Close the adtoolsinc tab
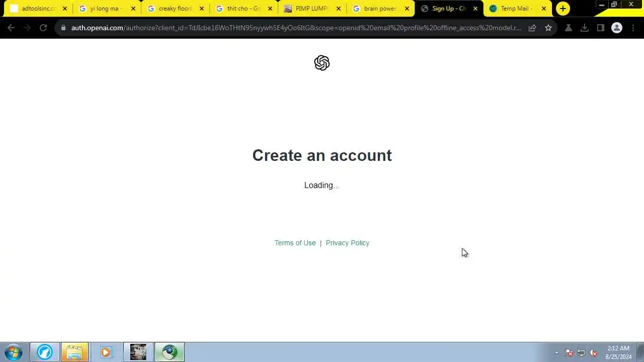This screenshot has width=644, height=362. pos(64,9)
